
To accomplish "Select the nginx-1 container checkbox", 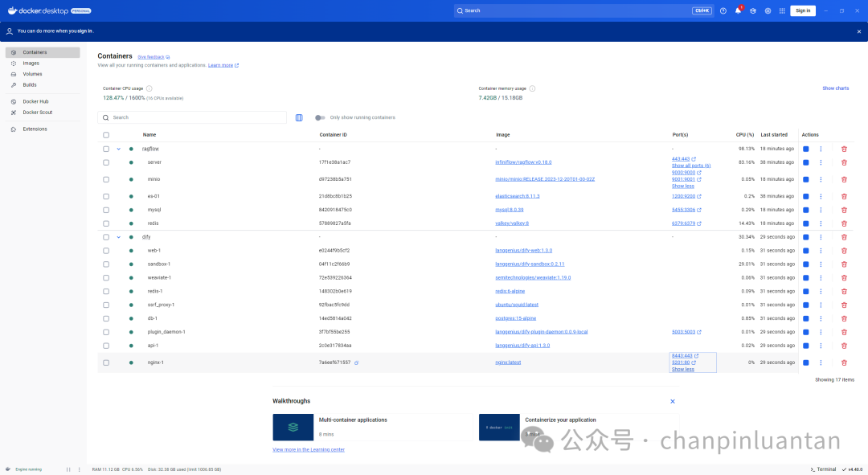I will 106,363.
